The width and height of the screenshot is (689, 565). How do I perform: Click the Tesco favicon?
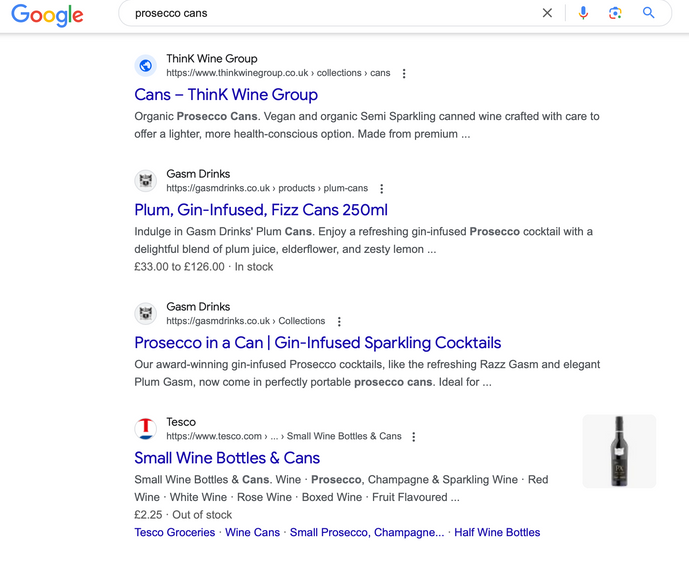(146, 429)
